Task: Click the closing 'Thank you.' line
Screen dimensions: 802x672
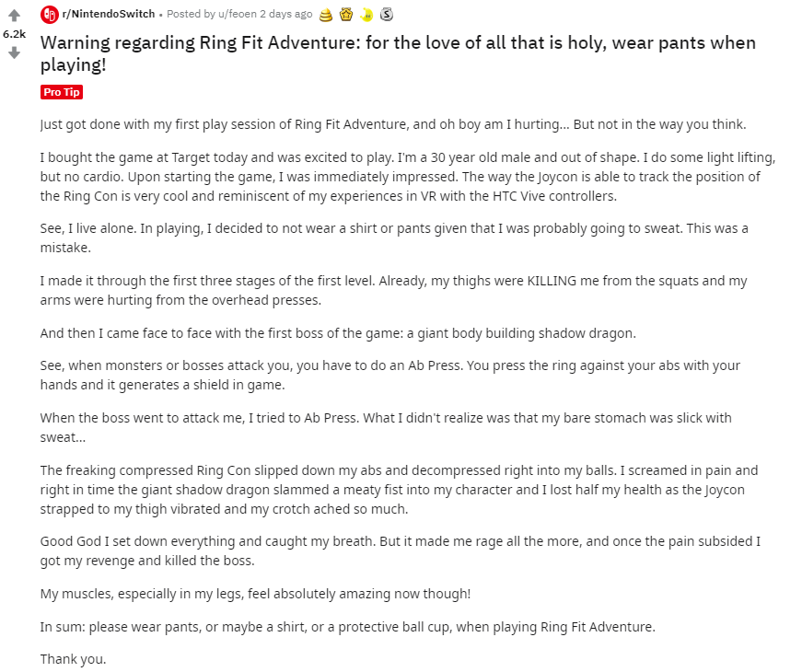Action: [73, 659]
